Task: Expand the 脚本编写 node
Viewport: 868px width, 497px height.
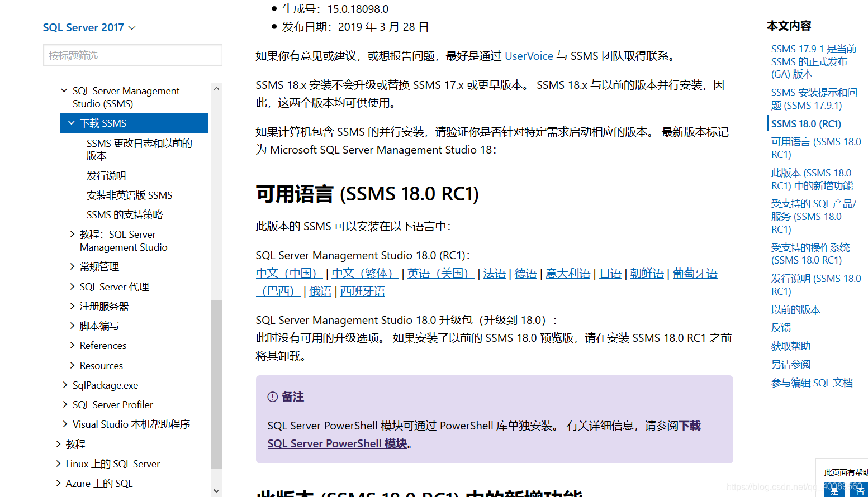Action: (72, 326)
